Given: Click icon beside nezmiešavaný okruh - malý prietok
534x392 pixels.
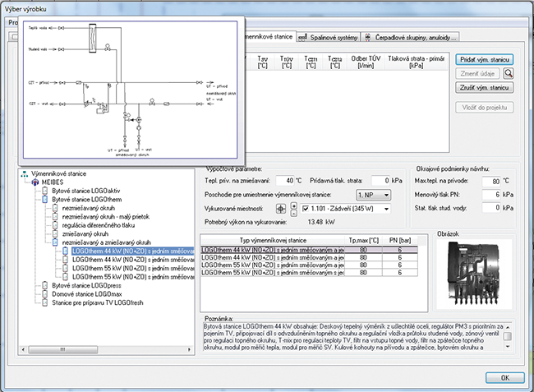Looking at the screenshot, I should (55, 217).
